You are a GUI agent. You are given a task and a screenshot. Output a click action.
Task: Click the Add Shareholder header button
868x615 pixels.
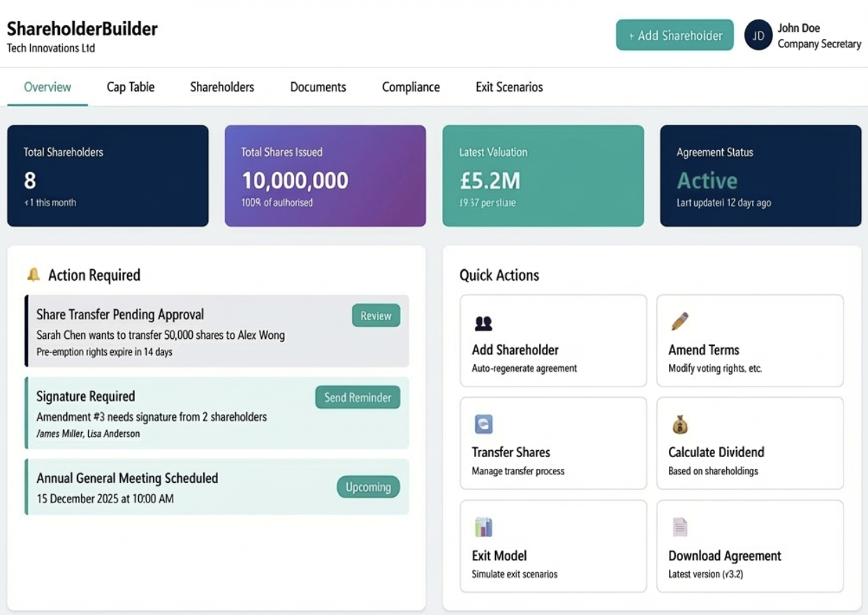675,34
